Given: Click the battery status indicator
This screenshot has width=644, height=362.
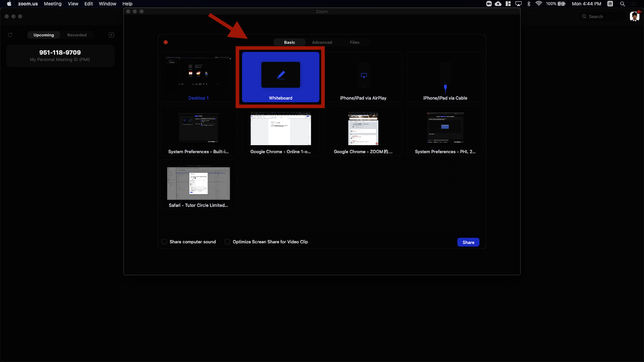Looking at the screenshot, I should coord(556,4).
